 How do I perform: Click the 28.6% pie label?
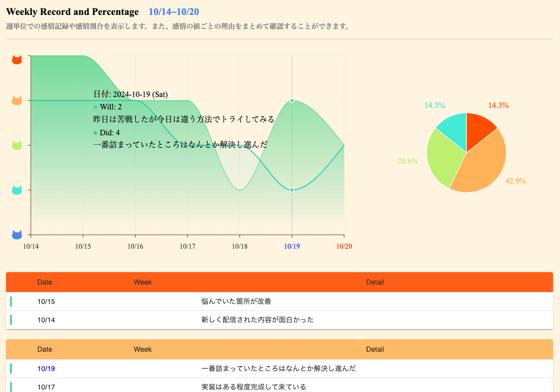[407, 161]
